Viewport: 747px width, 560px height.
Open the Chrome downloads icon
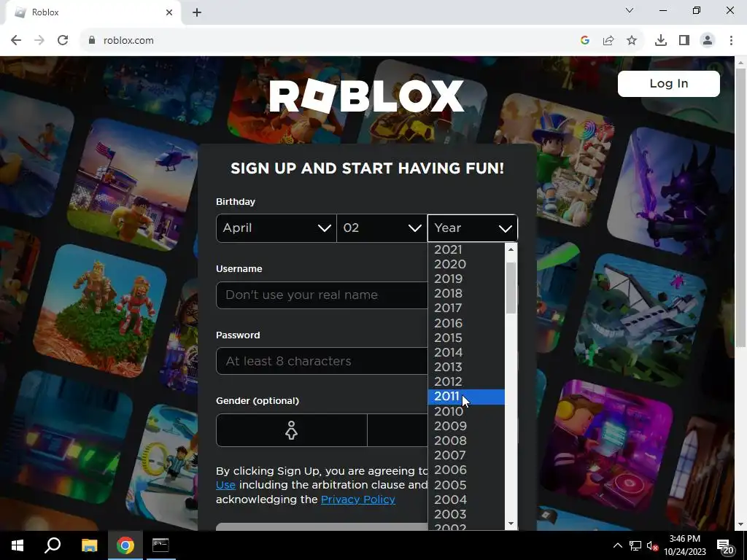[661, 41]
